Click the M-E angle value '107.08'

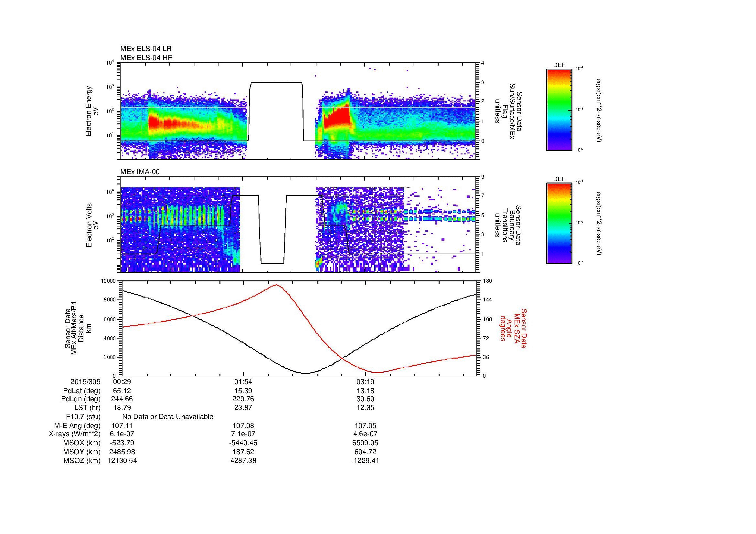tap(243, 426)
